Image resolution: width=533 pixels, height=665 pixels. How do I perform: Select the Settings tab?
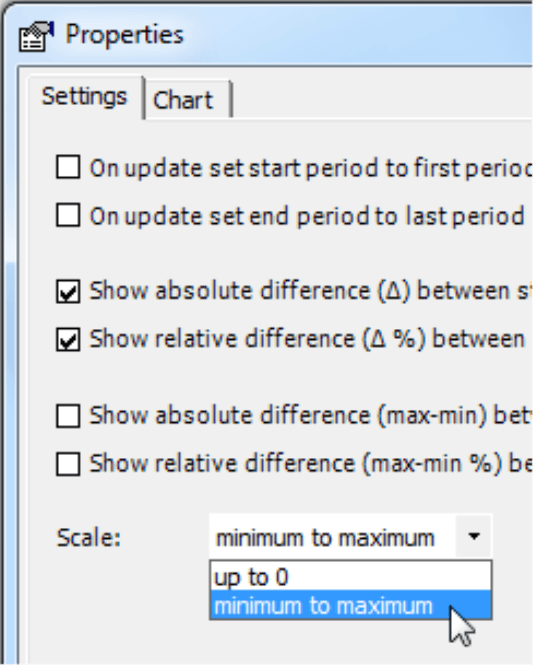click(x=85, y=97)
